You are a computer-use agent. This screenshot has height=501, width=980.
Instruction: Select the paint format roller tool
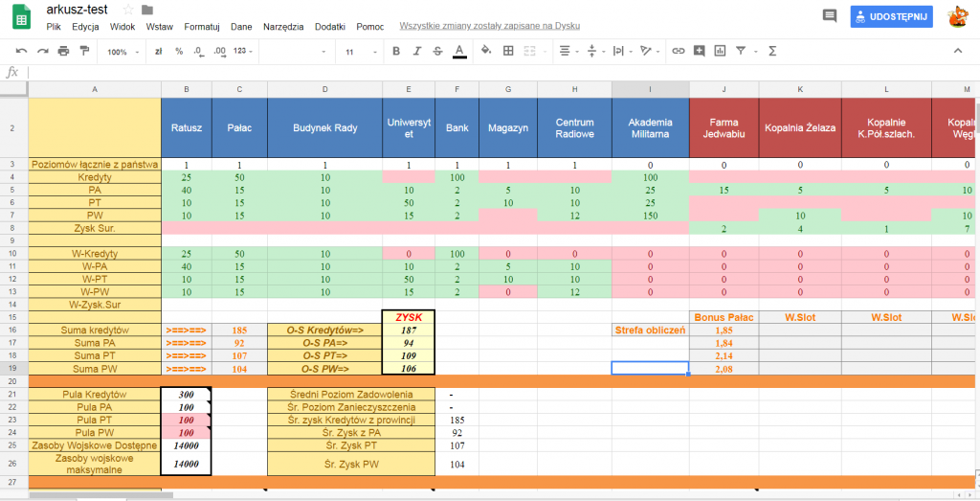84,51
